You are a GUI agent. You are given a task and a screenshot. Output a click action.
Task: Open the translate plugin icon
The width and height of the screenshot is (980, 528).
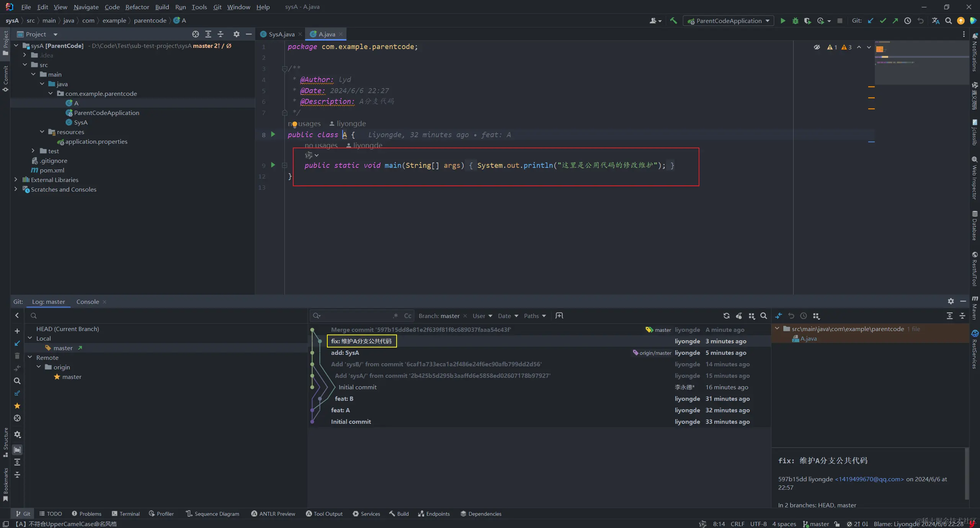click(936, 21)
